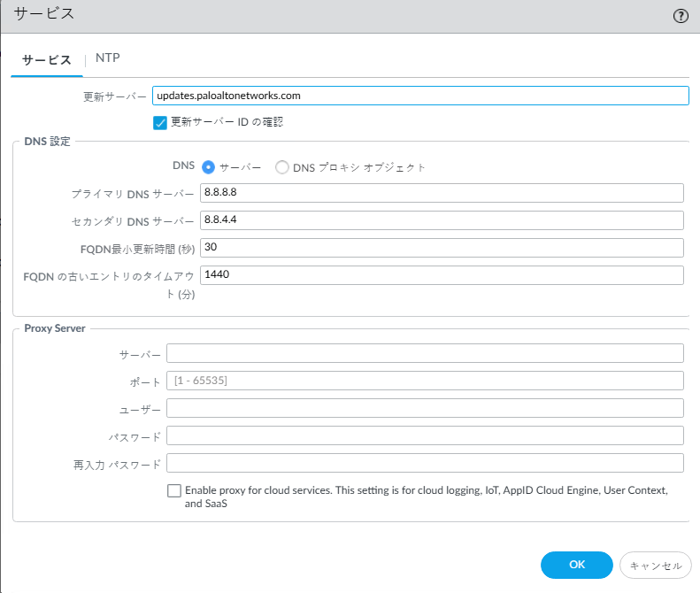Click the セカンダリ DNS サーバー field
Screen dimensions: 700x593
point(442,220)
